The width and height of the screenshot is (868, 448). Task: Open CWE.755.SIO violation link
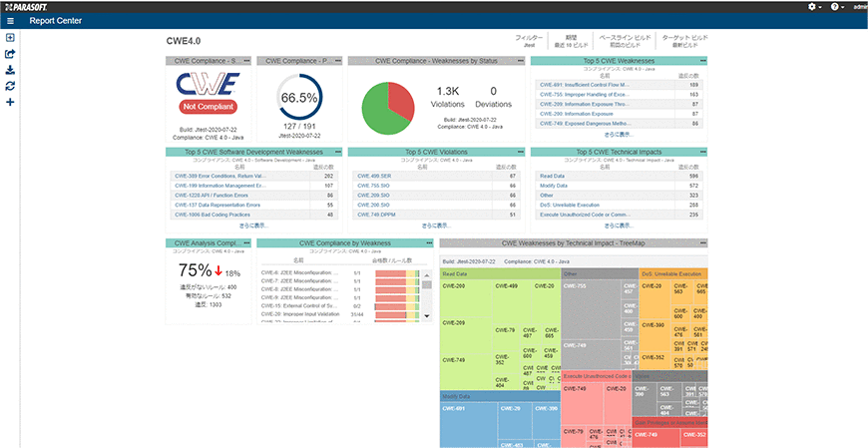tap(373, 186)
